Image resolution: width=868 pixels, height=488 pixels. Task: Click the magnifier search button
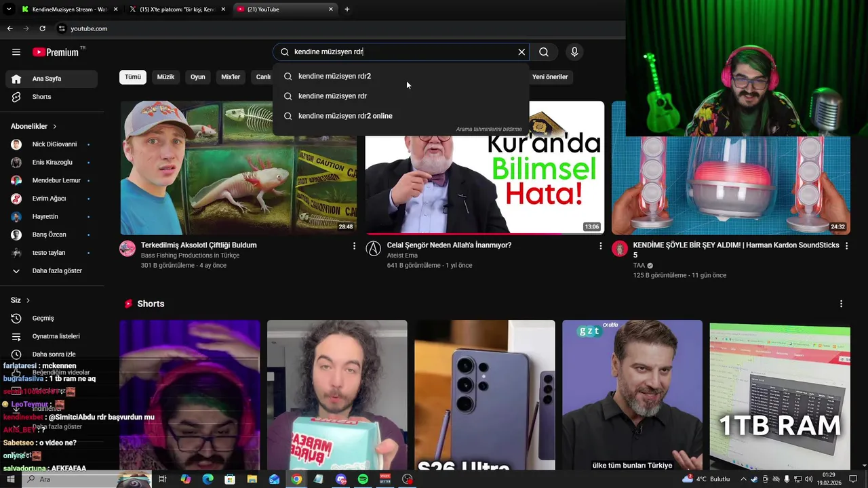tap(544, 52)
